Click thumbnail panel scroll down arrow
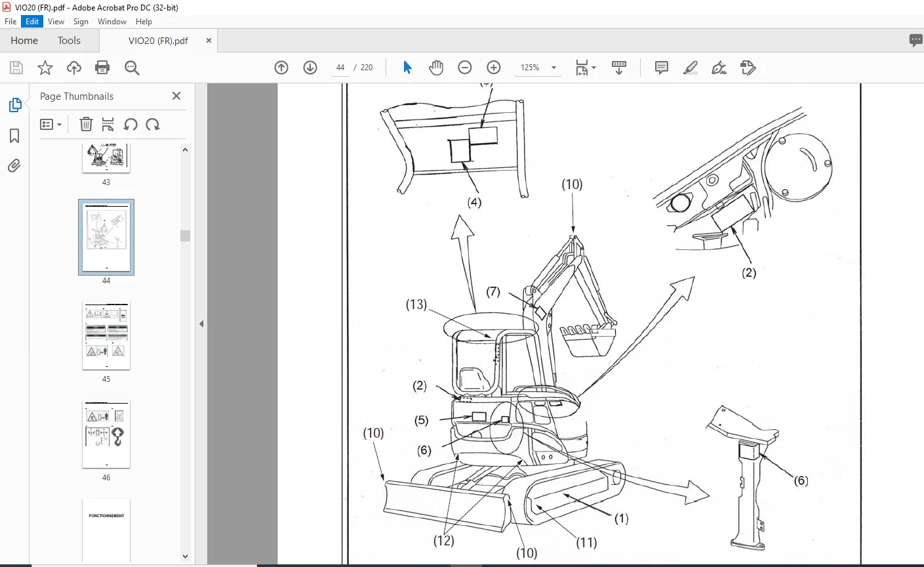Image resolution: width=924 pixels, height=567 pixels. (185, 556)
